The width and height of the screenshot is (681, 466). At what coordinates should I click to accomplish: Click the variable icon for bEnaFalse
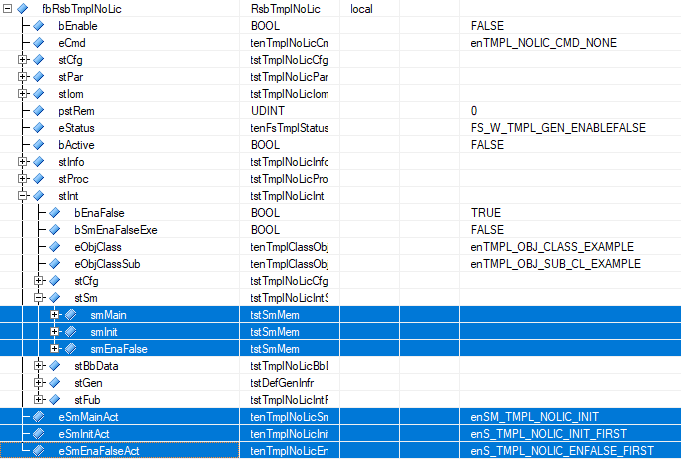click(x=55, y=213)
